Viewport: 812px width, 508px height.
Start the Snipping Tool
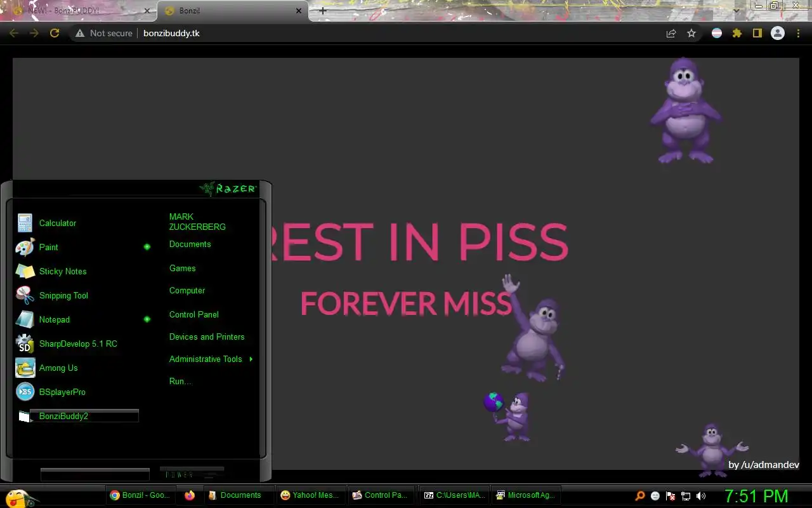(76, 295)
